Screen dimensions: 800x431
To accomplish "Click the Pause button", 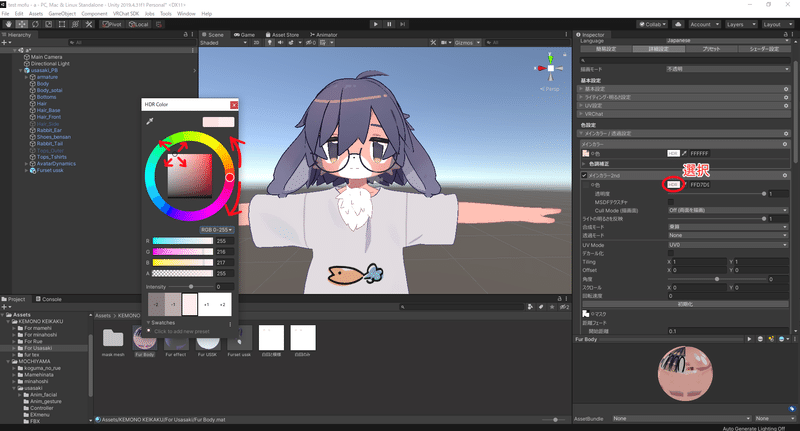I will pos(389,24).
